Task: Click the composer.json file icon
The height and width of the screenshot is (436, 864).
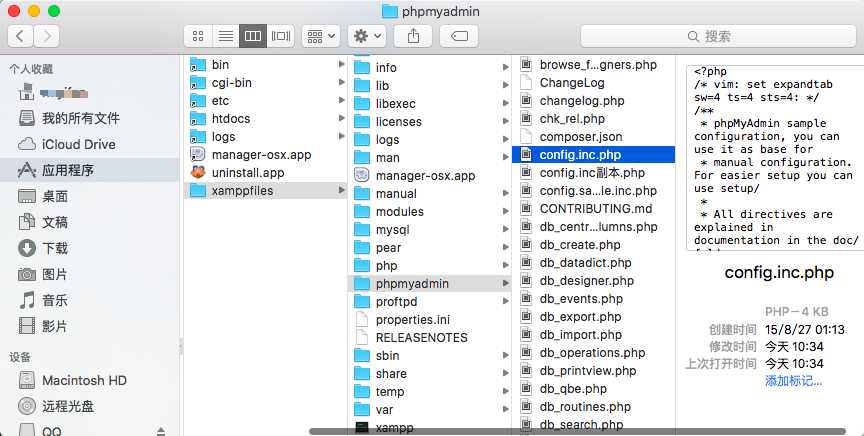Action: tap(526, 136)
